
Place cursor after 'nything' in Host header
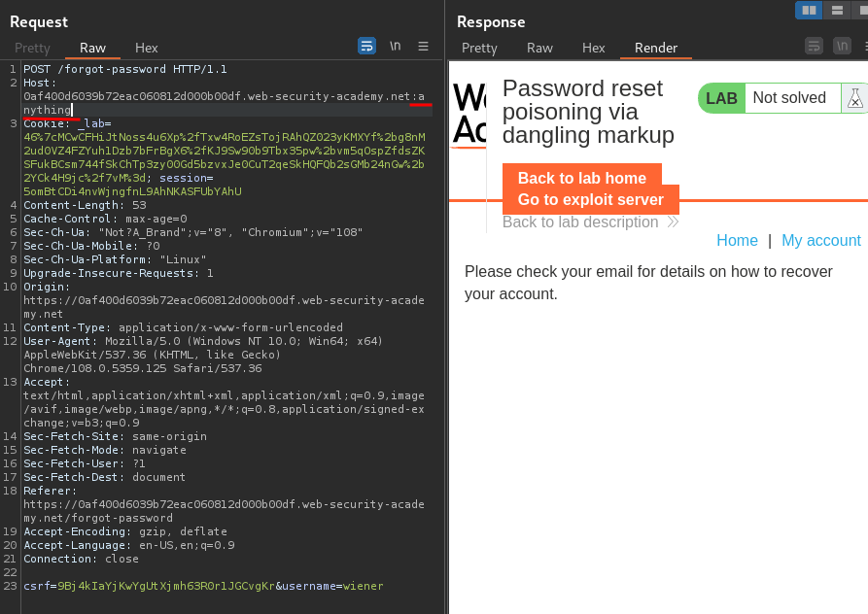pyautogui.click(x=72, y=110)
